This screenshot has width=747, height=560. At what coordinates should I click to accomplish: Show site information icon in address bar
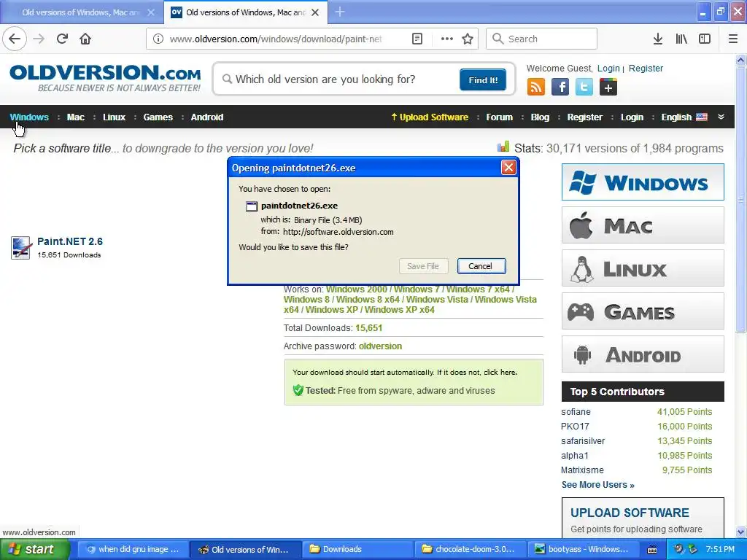coord(158,39)
